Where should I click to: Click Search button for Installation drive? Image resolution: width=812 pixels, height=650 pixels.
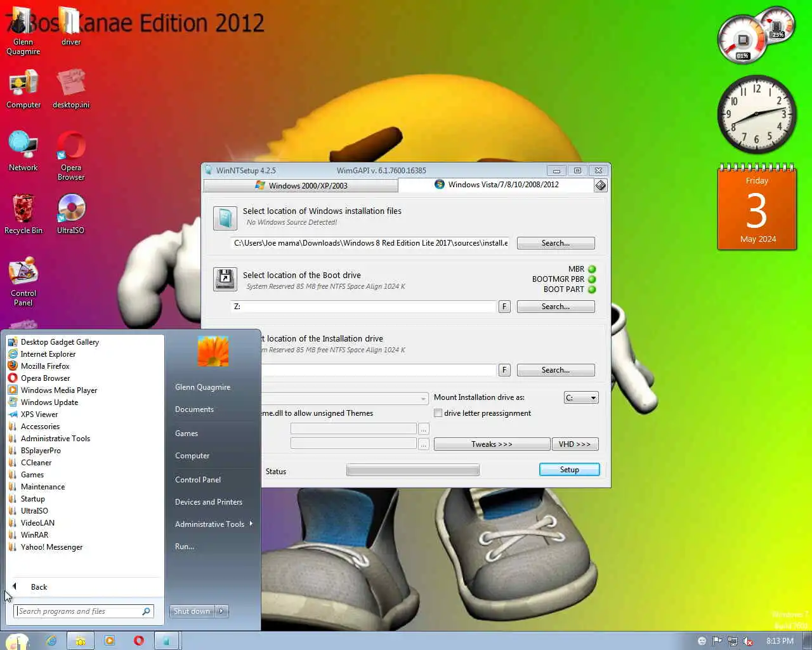(x=556, y=370)
